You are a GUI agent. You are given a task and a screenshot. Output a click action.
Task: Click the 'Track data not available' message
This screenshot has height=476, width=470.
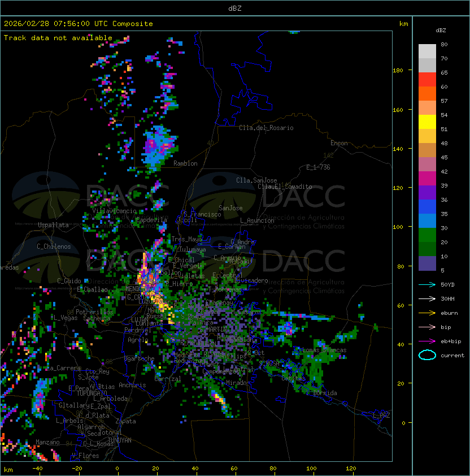(58, 38)
